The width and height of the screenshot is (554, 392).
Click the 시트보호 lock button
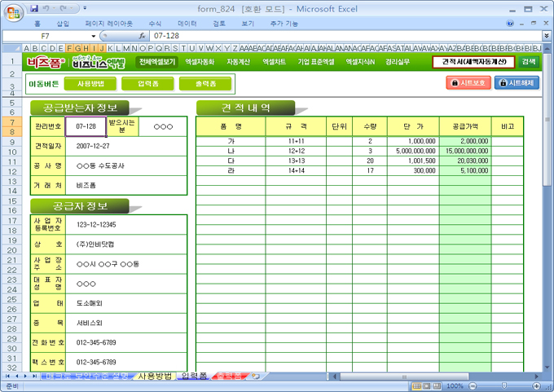[468, 83]
